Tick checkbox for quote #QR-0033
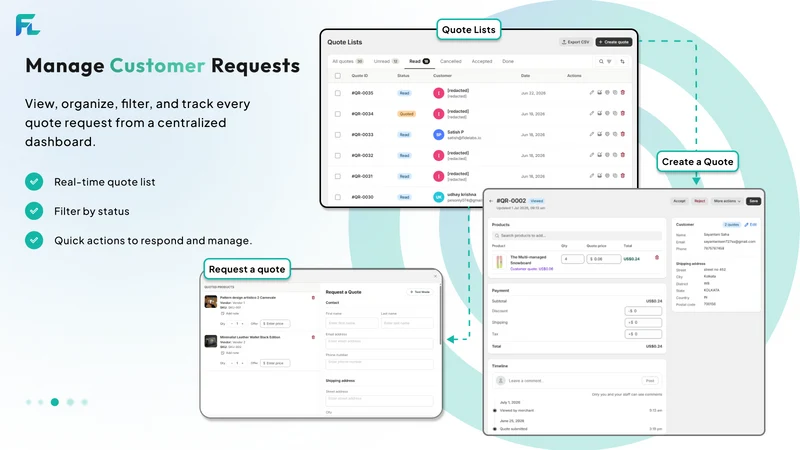 tap(338, 135)
